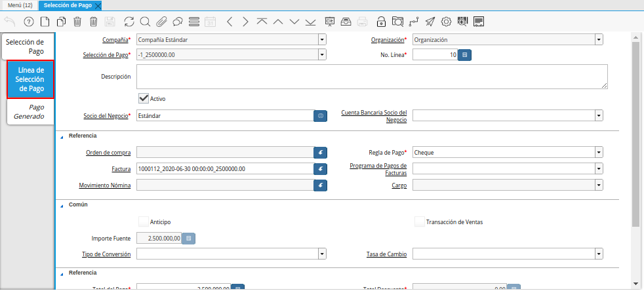
Task: Open the Regla de Pago dropdown
Action: click(599, 152)
